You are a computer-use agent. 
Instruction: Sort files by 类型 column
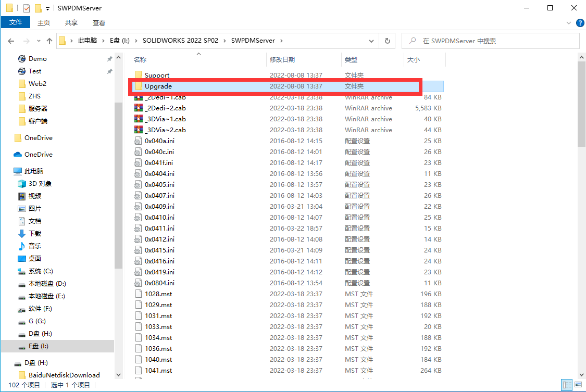click(x=351, y=60)
